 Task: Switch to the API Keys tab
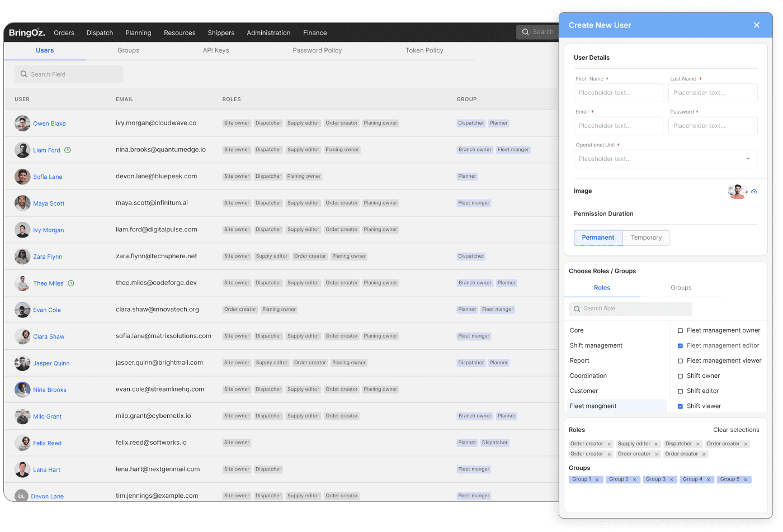pos(216,50)
